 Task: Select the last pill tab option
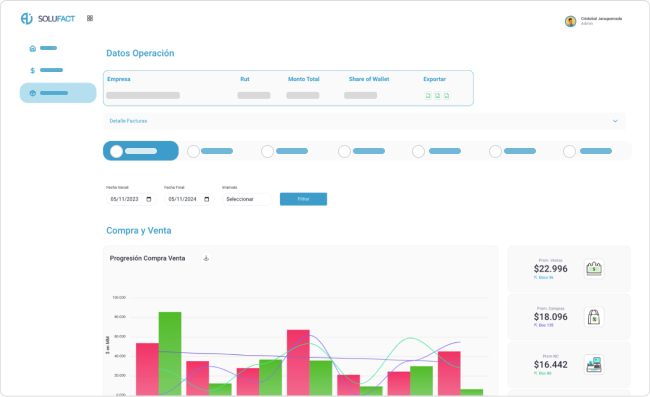[x=587, y=151]
